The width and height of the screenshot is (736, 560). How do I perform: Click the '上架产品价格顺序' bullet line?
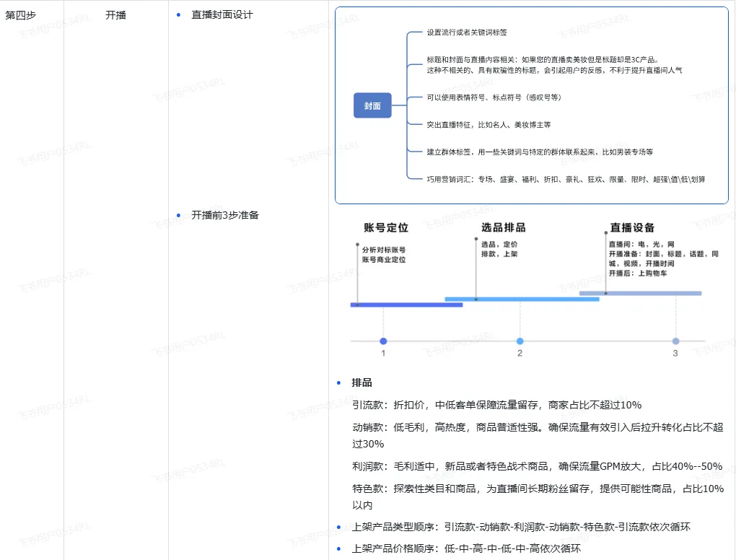click(466, 548)
